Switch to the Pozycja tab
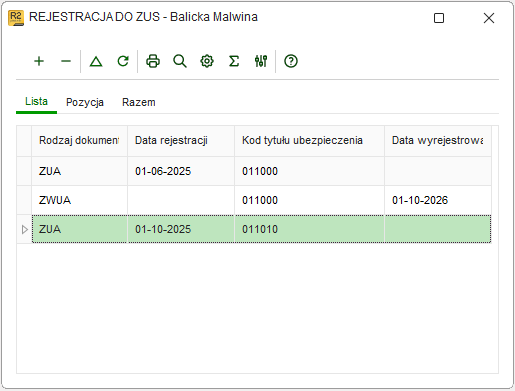 pos(85,102)
